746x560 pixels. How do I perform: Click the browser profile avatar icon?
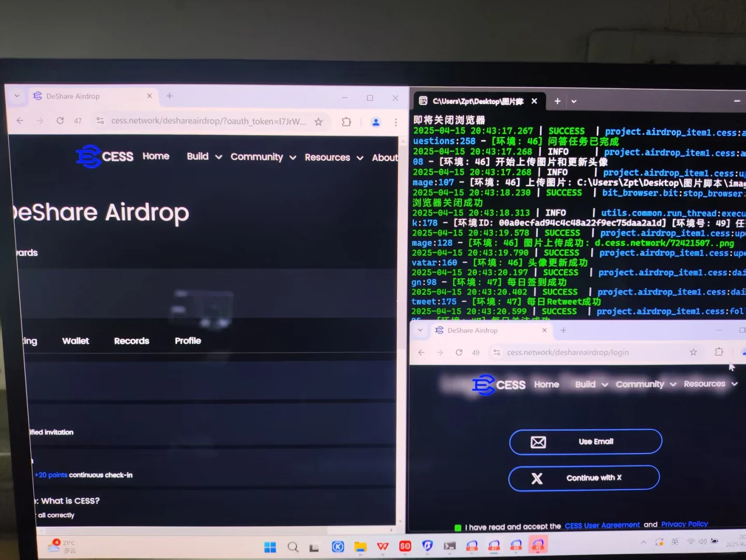pyautogui.click(x=375, y=121)
